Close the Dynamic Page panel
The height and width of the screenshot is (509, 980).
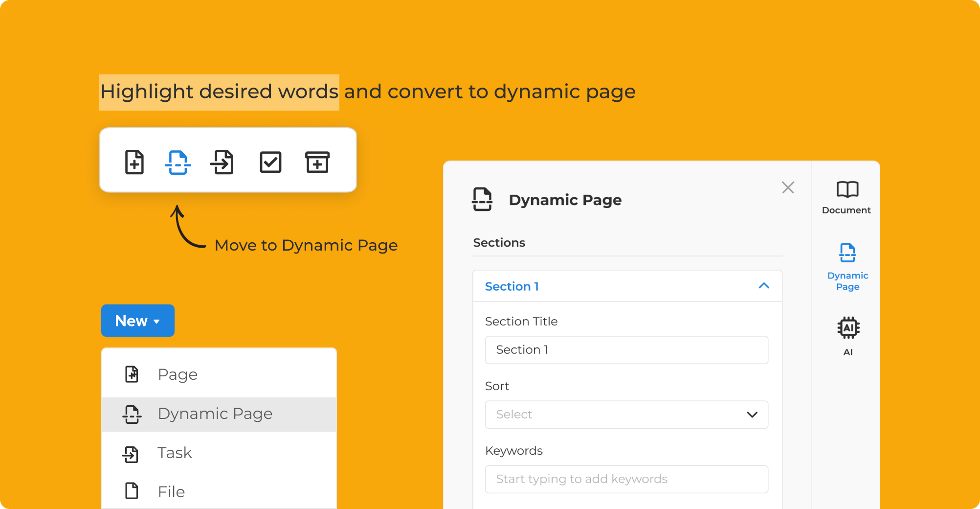[x=788, y=187]
